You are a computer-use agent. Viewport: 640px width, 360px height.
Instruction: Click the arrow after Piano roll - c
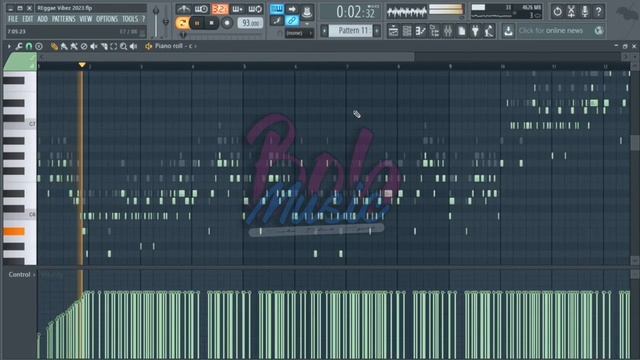(196, 47)
